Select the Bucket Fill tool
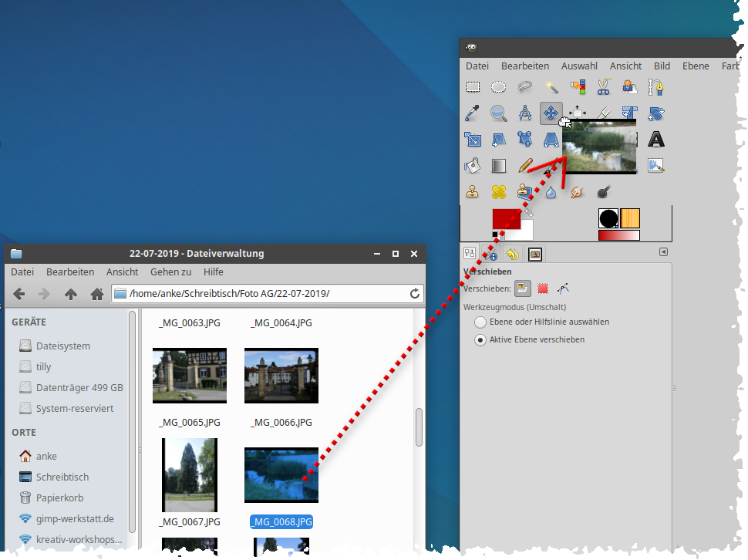 point(473,166)
